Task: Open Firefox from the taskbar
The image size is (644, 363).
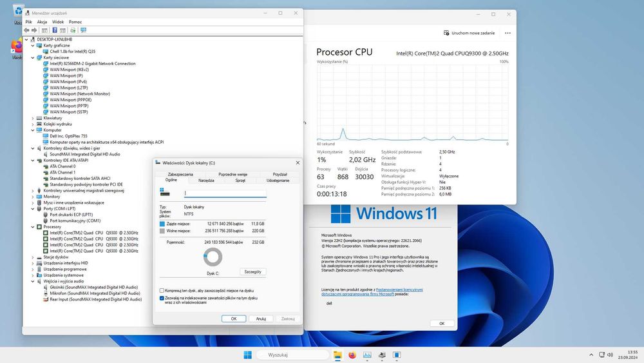Action: pos(352,355)
